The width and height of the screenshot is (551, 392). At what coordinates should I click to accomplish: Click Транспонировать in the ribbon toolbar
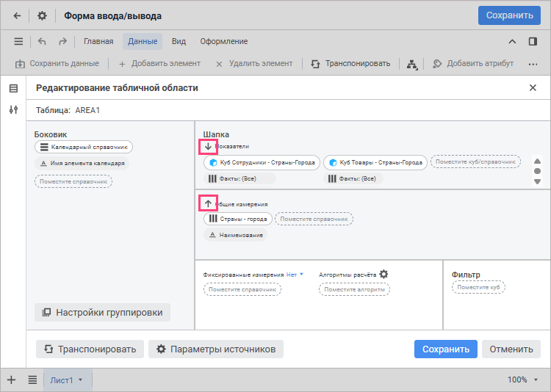pos(350,64)
